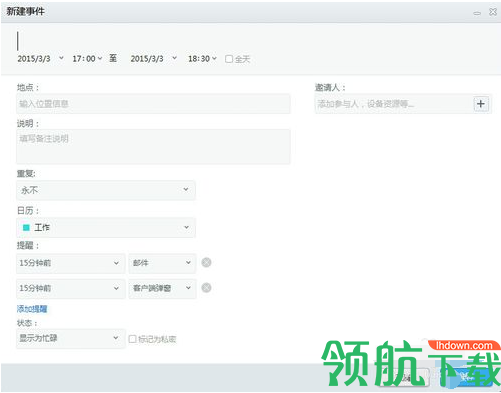Toggle the 标记为私密 checkbox

(132, 339)
